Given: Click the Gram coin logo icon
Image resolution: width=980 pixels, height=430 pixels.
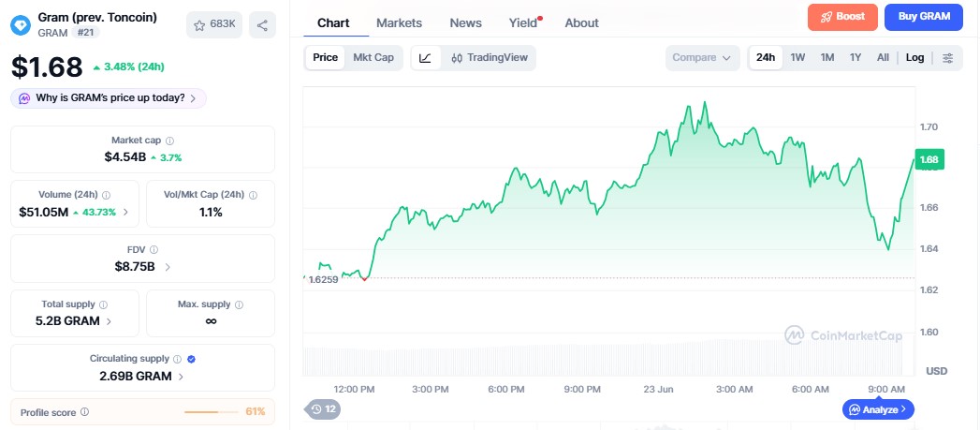Looking at the screenshot, I should [x=21, y=25].
